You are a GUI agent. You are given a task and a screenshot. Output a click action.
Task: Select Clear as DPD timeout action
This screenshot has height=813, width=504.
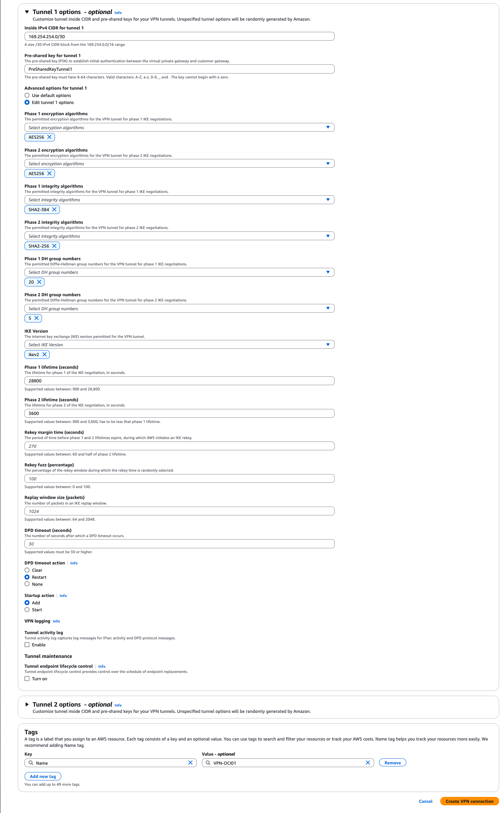click(27, 570)
